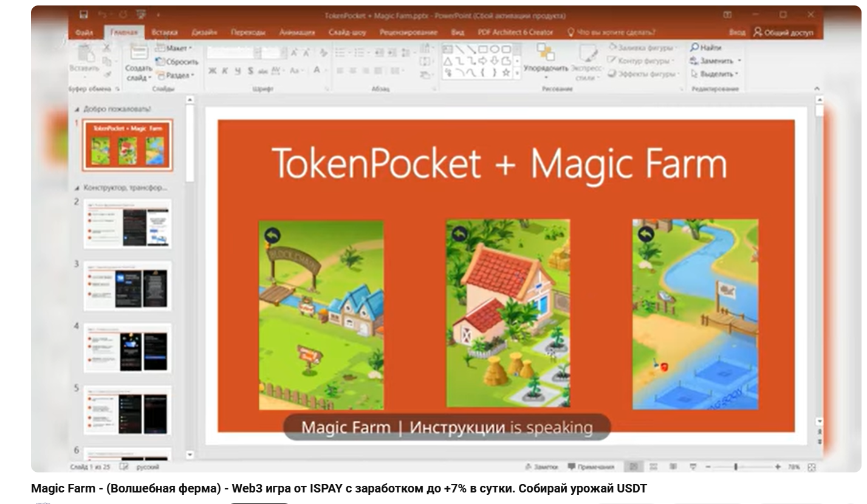Click the Share (Общий доступ) button

[783, 33]
